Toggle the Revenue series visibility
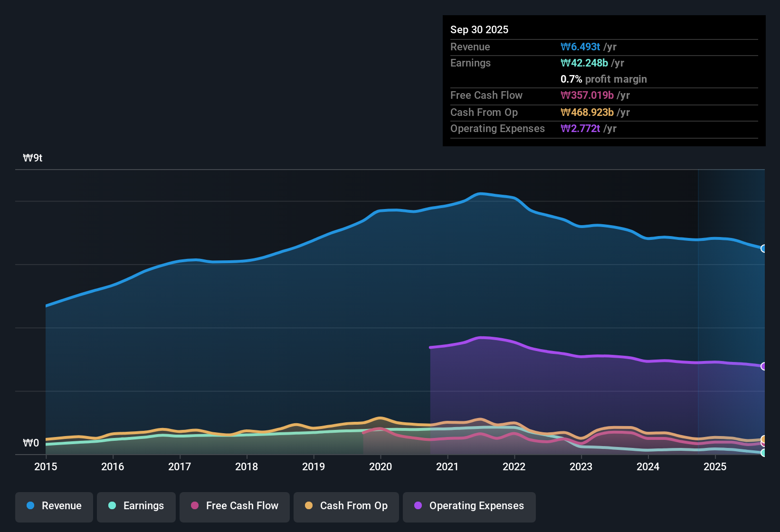This screenshot has height=532, width=780. click(54, 506)
